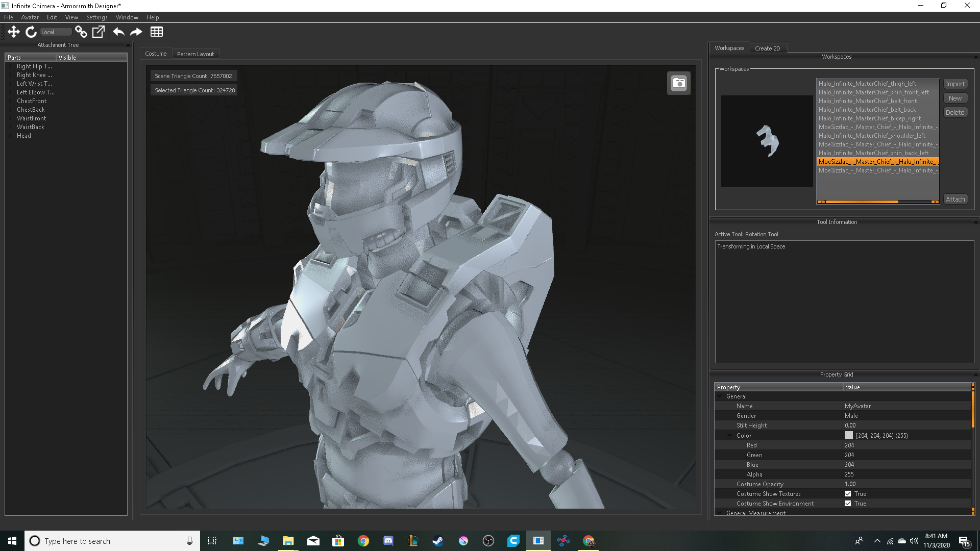Select Halo_Infinite_MasterChief_belt_front workspace entry
980x551 pixels.
coord(867,101)
